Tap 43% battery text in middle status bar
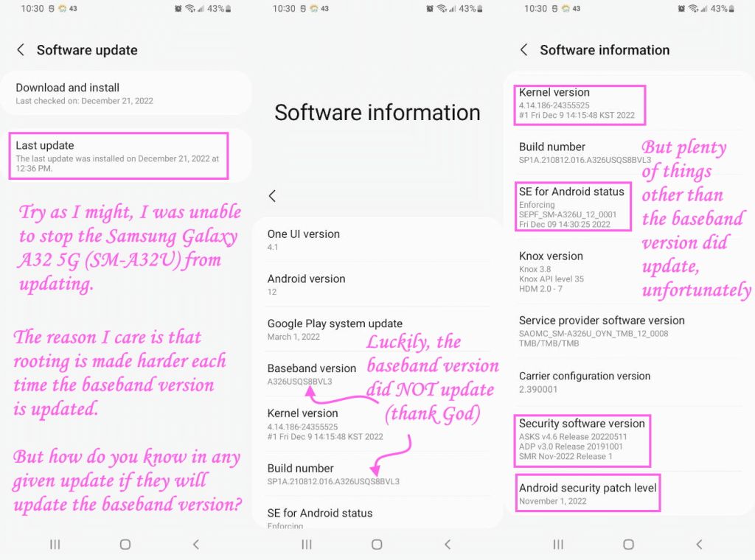 coord(467,9)
